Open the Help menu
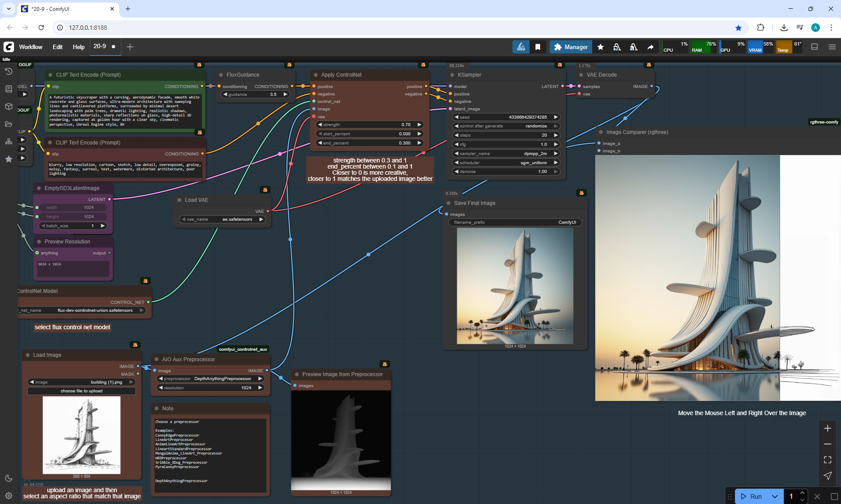 [78, 47]
